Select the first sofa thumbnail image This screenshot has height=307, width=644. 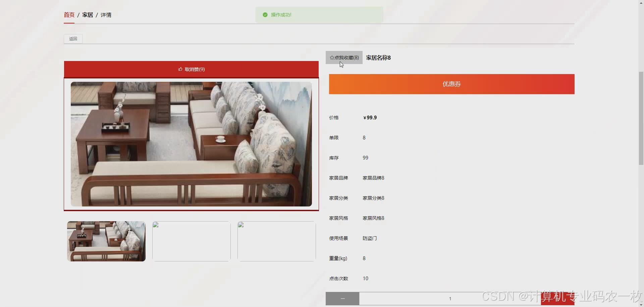tap(106, 241)
